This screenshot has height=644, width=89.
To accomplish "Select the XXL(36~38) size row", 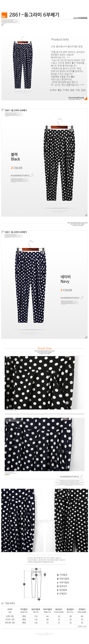I will click(44, 623).
